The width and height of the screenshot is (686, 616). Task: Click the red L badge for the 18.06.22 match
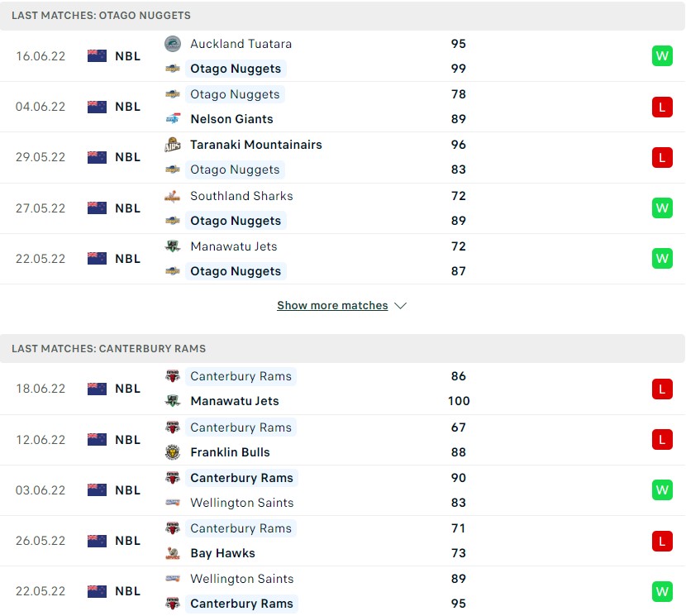662,389
